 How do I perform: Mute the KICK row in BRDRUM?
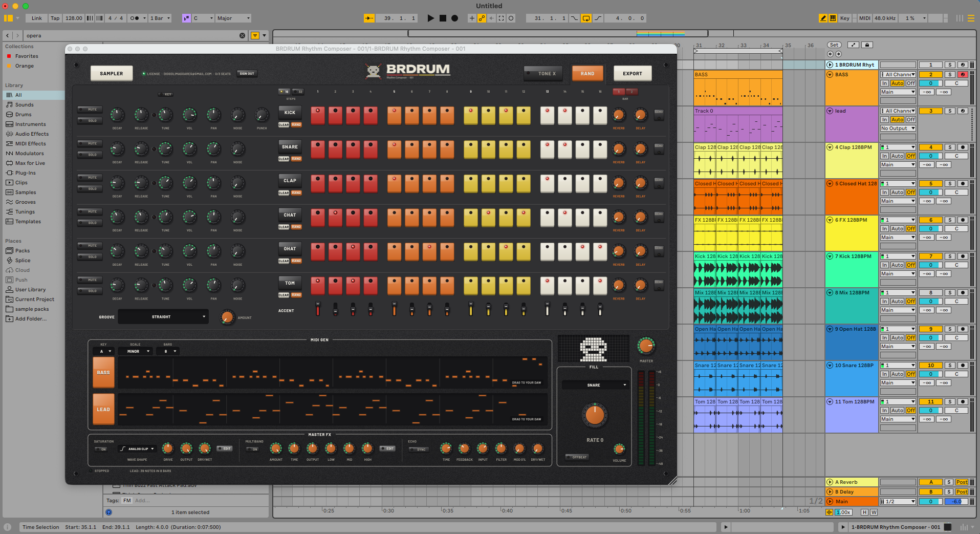click(x=90, y=109)
